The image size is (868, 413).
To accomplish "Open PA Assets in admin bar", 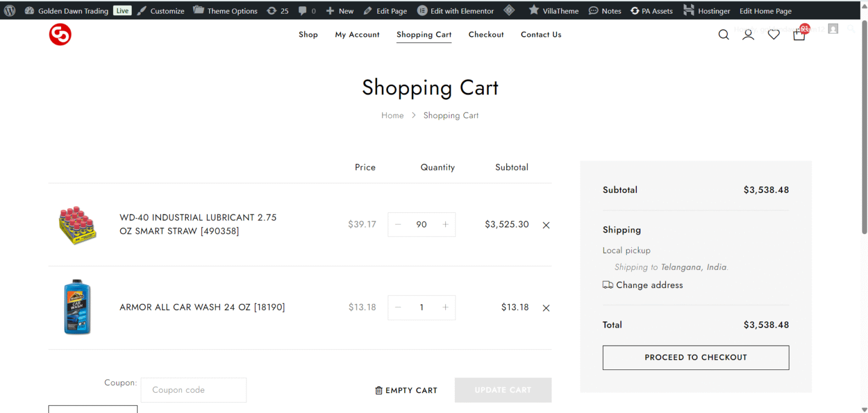I will pyautogui.click(x=652, y=11).
